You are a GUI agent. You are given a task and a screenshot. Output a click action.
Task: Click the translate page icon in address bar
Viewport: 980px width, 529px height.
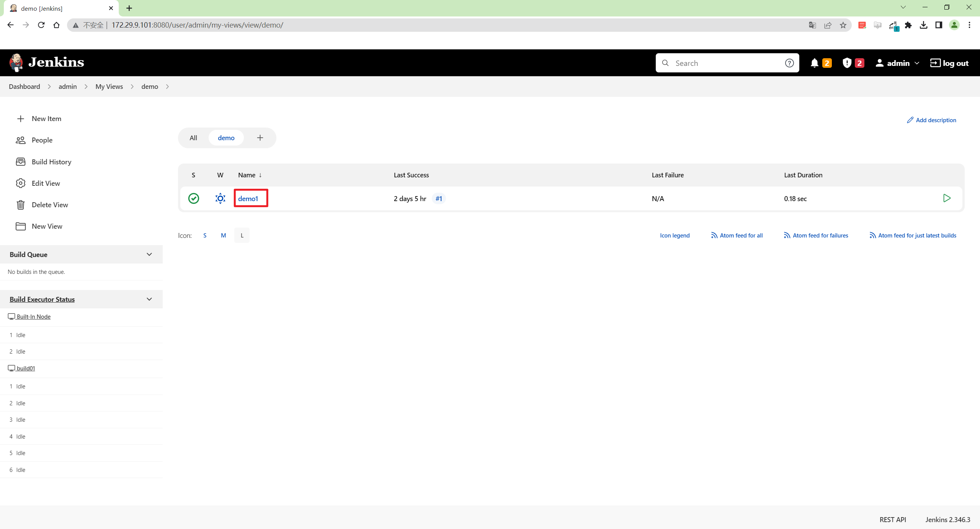pos(812,25)
